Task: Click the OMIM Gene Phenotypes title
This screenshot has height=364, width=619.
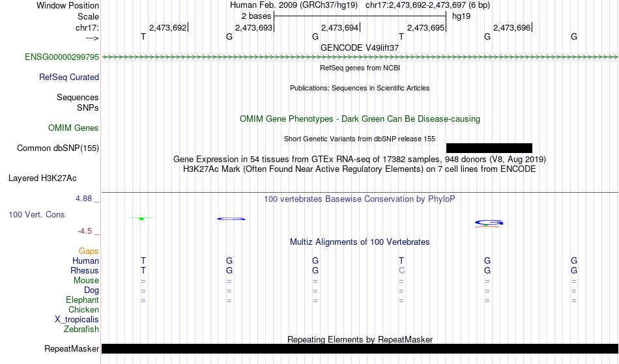Action: (360, 119)
